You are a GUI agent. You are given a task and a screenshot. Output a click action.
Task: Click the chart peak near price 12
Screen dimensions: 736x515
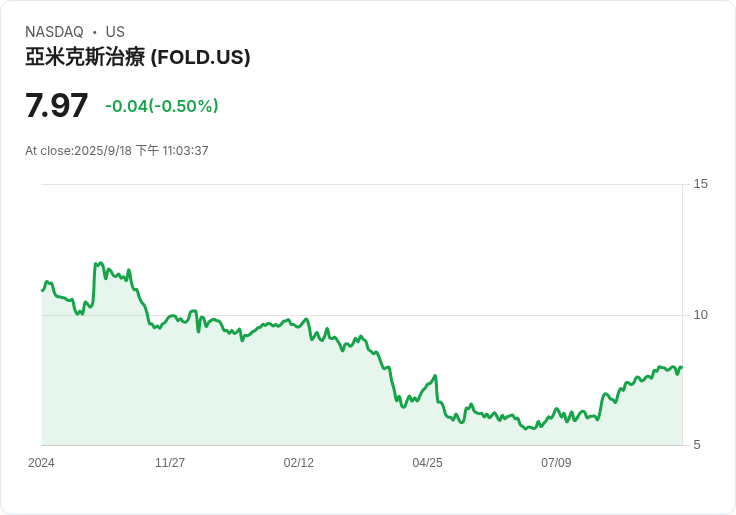[99, 263]
